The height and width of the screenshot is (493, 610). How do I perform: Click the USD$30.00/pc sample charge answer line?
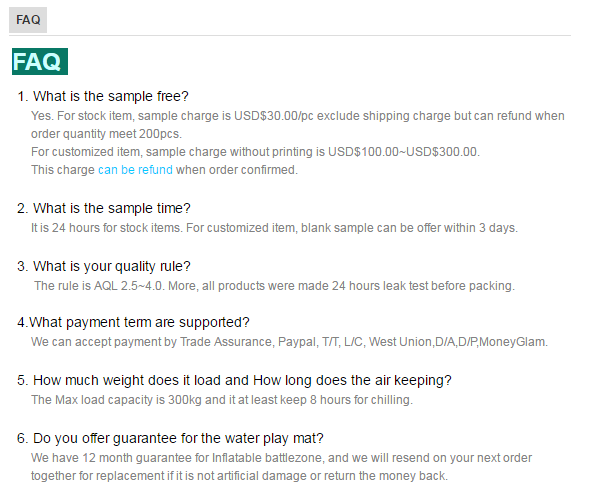pyautogui.click(x=298, y=116)
